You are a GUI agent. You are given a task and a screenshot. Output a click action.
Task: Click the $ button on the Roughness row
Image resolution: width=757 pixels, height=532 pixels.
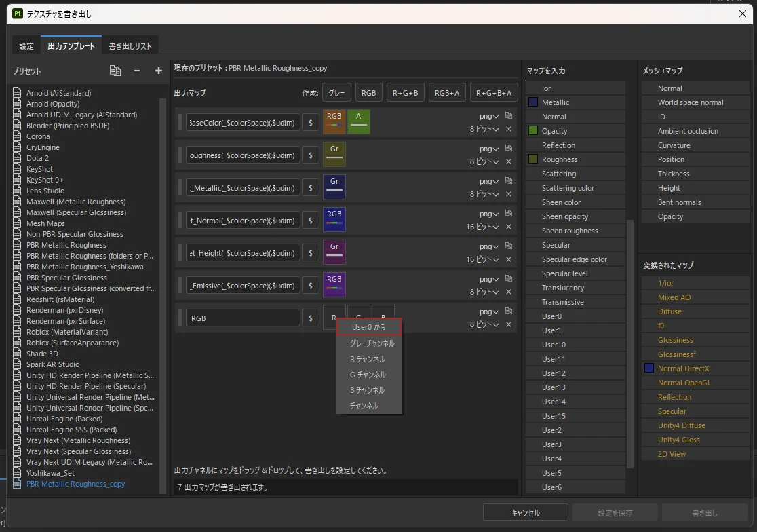coord(311,155)
